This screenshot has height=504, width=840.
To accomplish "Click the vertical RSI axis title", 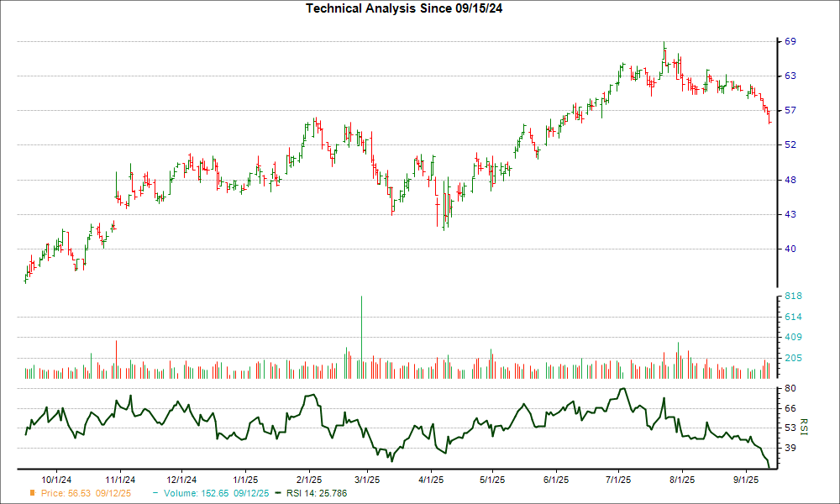I will coord(804,427).
